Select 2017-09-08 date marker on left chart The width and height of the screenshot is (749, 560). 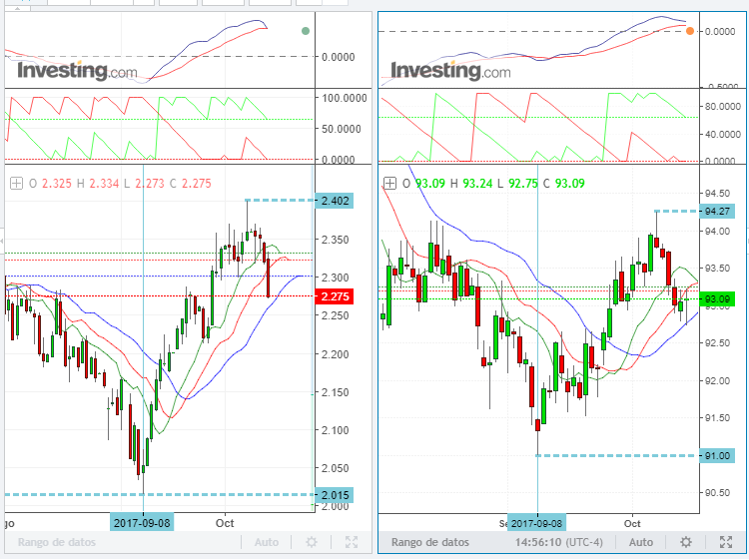[x=143, y=522]
